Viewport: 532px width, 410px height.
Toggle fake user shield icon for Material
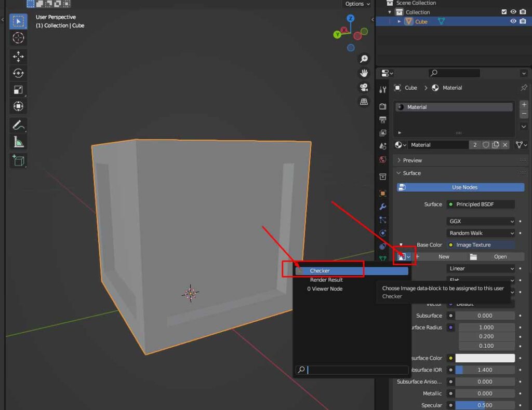pyautogui.click(x=486, y=145)
